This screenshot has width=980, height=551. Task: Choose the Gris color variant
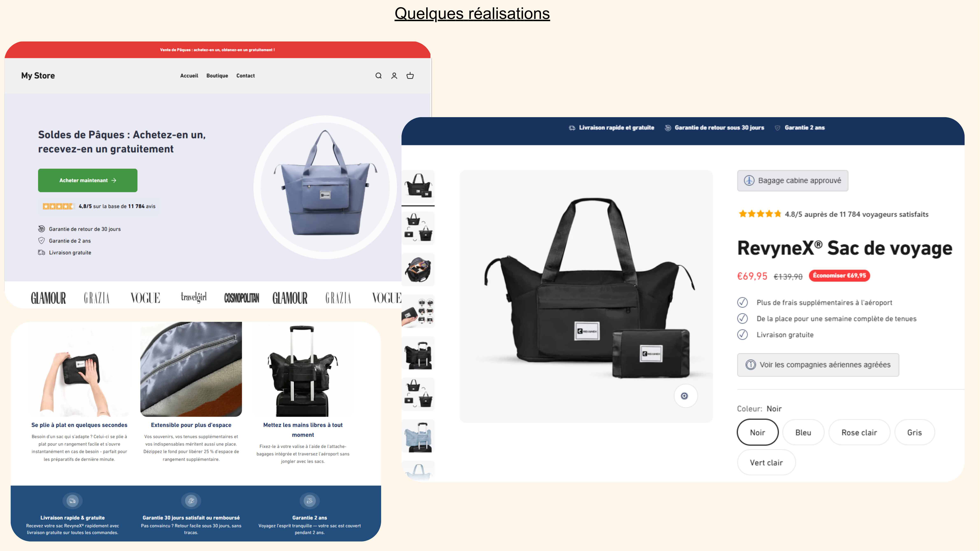(x=914, y=433)
